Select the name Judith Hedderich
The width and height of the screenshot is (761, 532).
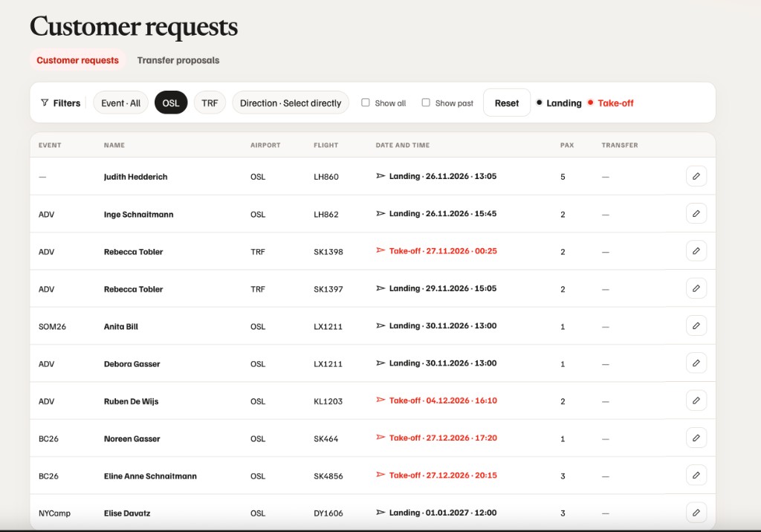135,177
